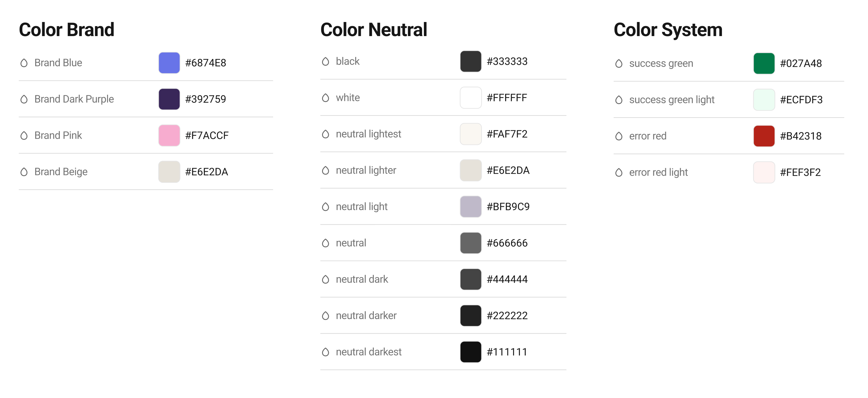Click the #392759 hex code text

point(206,99)
